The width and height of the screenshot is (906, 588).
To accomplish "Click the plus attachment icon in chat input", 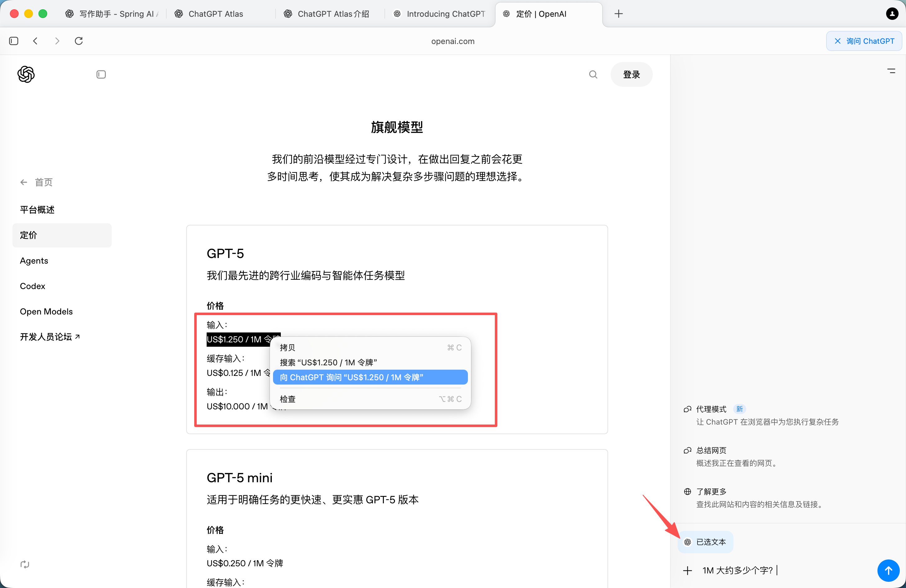I will pos(687,570).
